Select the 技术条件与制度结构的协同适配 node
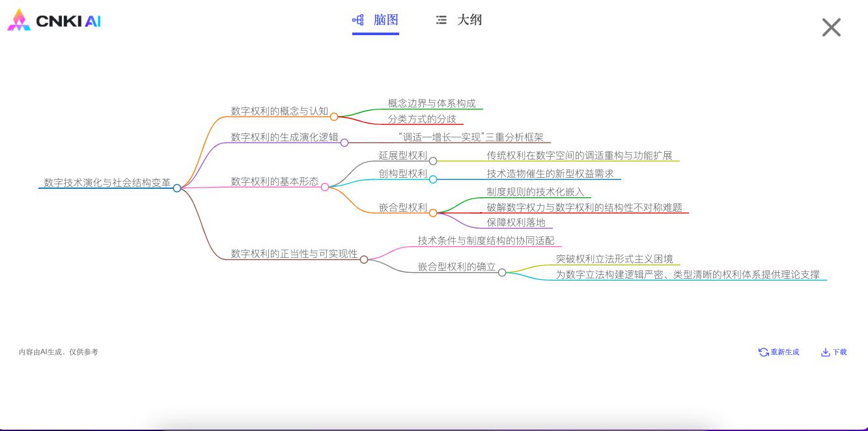Image resolution: width=868 pixels, height=431 pixels. 486,240
